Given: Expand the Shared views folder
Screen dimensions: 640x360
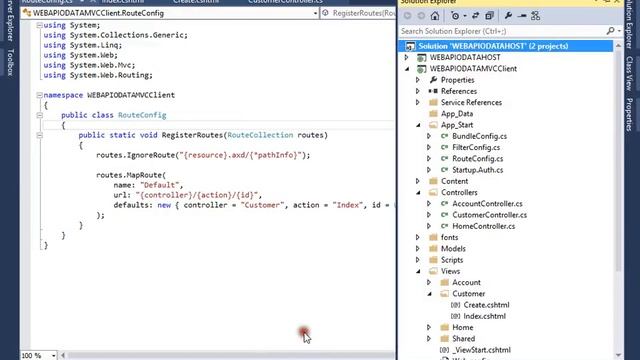Looking at the screenshot, I should pyautogui.click(x=429, y=339).
